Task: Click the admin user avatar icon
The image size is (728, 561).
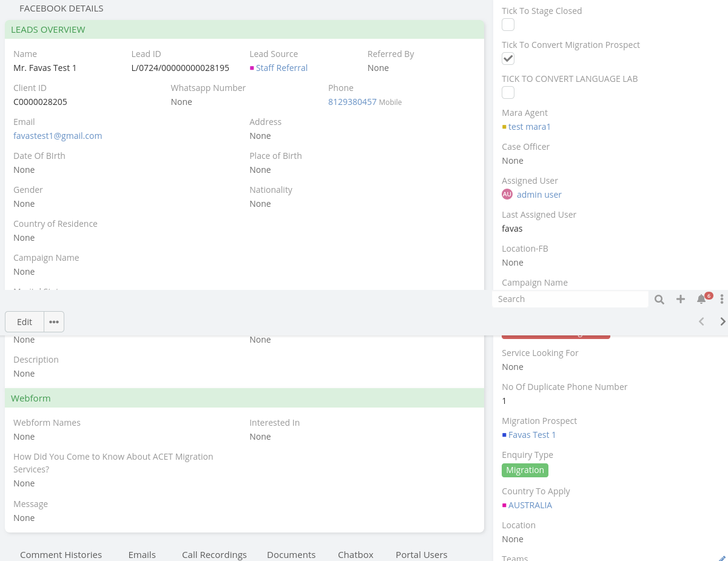Action: 507,194
